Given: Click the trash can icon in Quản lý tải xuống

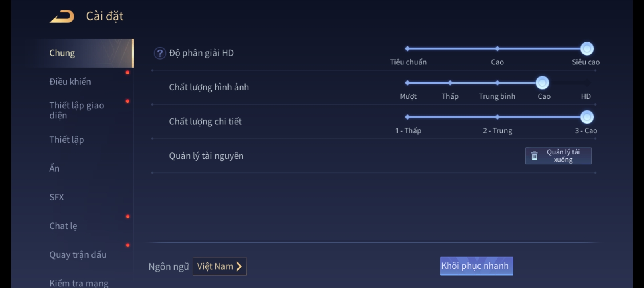Looking at the screenshot, I should click(534, 156).
